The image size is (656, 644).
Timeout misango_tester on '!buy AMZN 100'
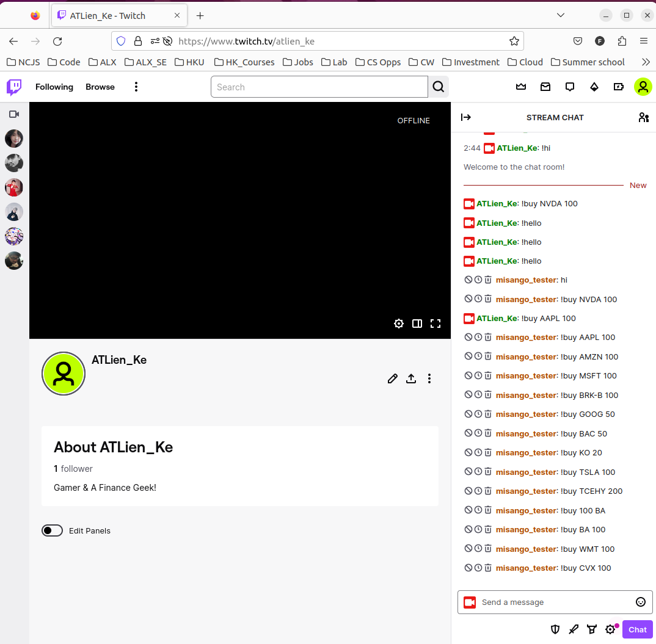click(x=478, y=356)
